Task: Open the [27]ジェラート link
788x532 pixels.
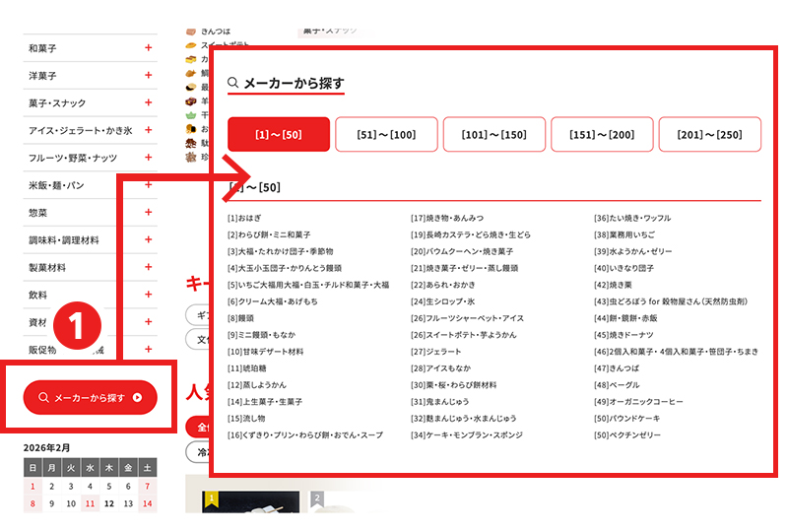Action: (x=435, y=352)
